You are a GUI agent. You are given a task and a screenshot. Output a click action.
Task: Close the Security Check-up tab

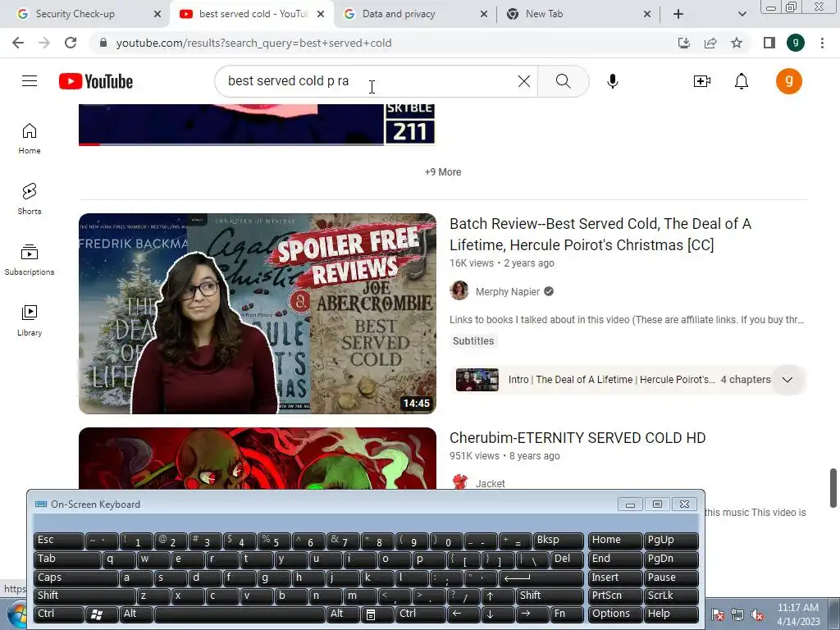click(157, 15)
